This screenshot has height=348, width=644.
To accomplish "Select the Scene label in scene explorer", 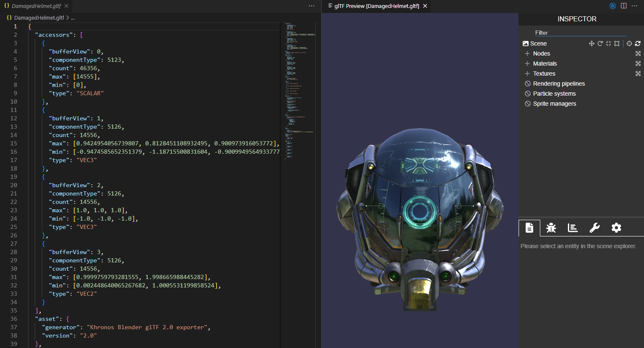I will pos(538,43).
